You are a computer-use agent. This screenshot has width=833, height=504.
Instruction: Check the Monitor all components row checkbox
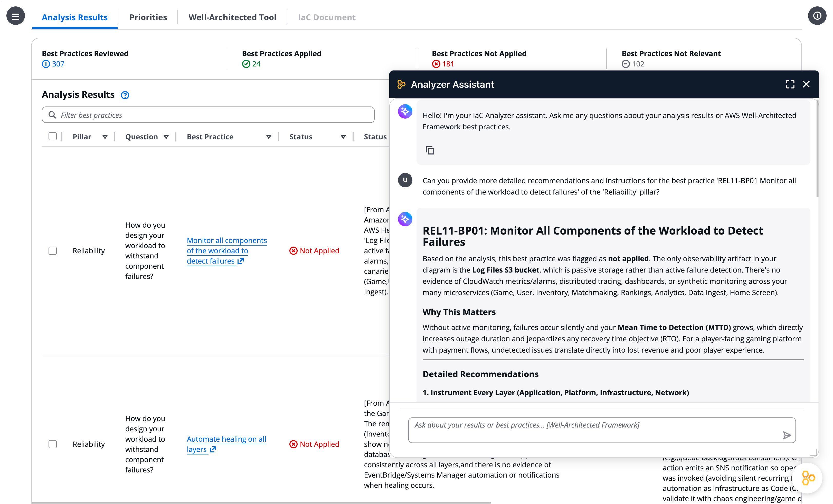52,251
